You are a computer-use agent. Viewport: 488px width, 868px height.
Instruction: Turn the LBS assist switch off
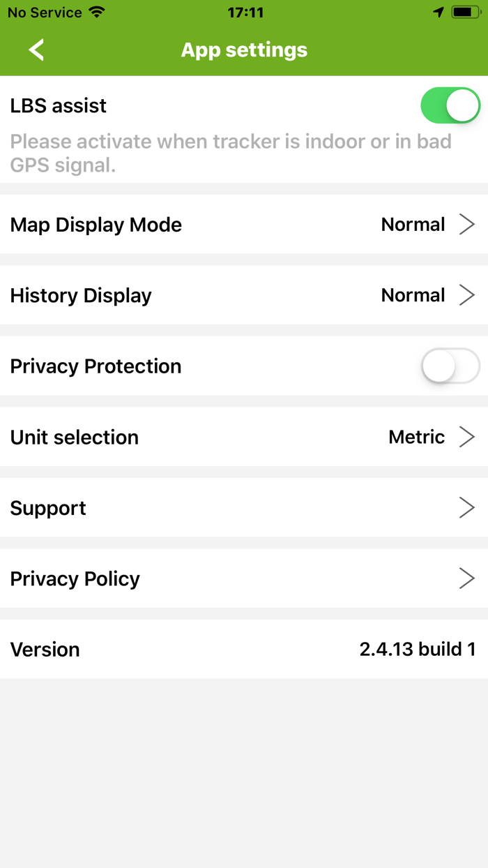pyautogui.click(x=450, y=105)
